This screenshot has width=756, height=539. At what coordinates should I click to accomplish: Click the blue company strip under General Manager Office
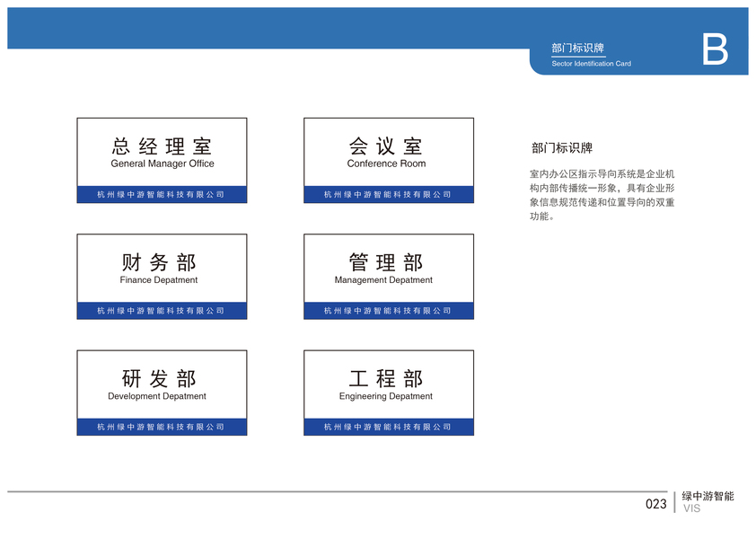162,194
